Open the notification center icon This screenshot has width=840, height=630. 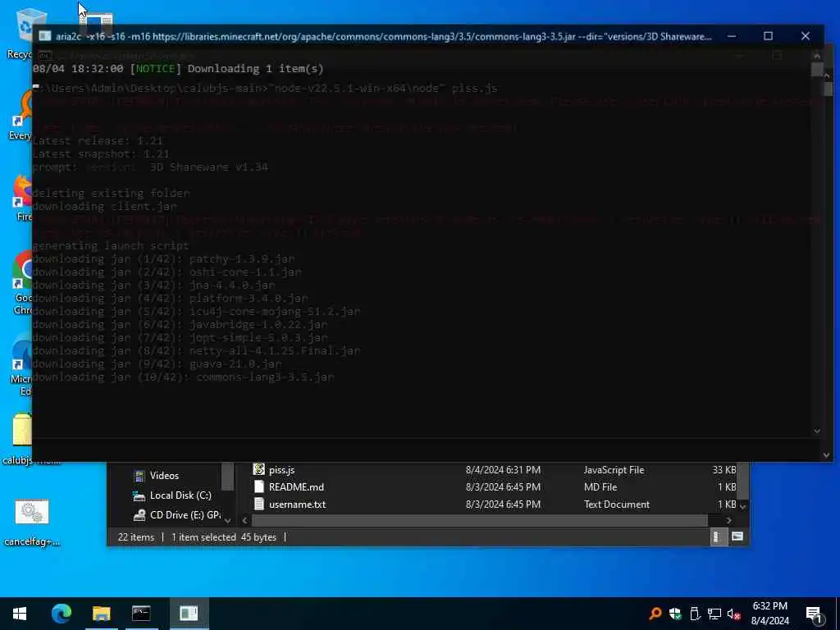[814, 614]
